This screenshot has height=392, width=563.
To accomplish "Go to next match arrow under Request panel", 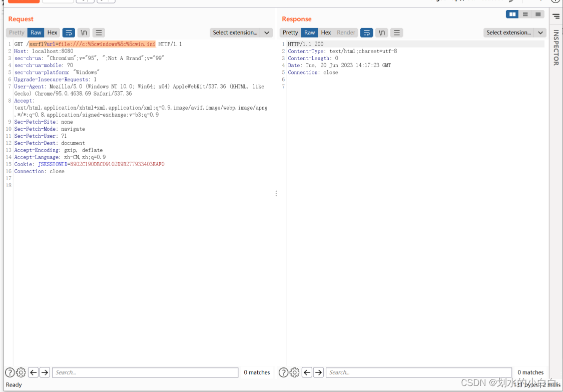I will tap(45, 372).
